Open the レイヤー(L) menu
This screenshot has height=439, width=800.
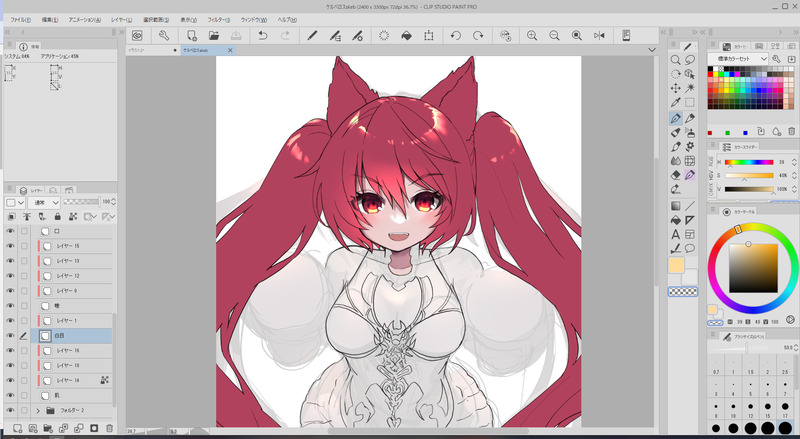pyautogui.click(x=121, y=20)
